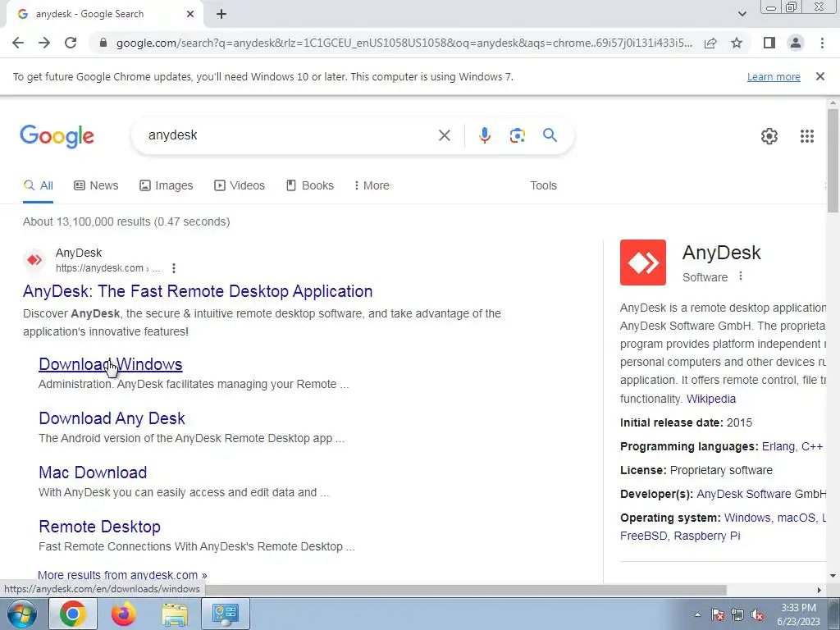Open More results from anydesk.com
840x630 pixels.
point(122,575)
